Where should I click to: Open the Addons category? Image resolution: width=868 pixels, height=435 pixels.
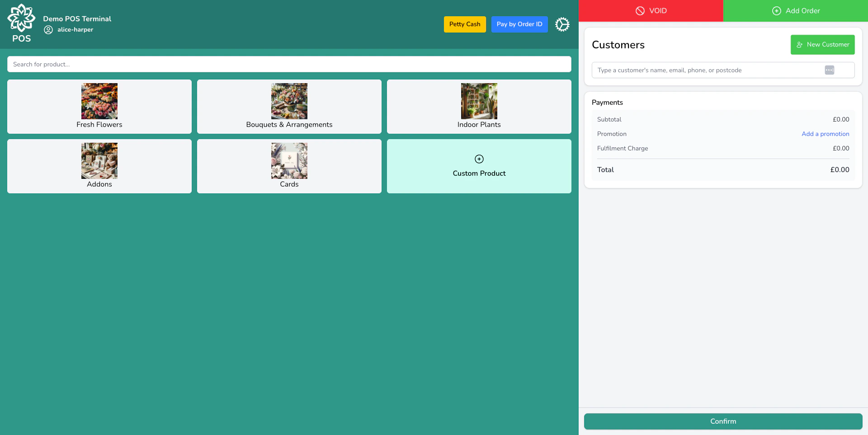(x=99, y=166)
